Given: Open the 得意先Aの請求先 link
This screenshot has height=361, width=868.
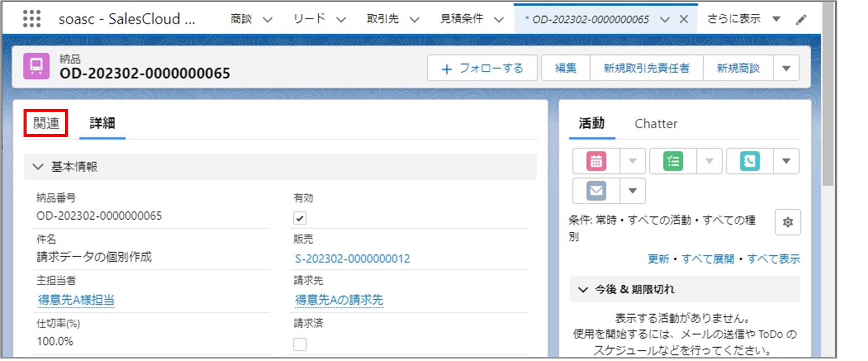Looking at the screenshot, I should 339,300.
